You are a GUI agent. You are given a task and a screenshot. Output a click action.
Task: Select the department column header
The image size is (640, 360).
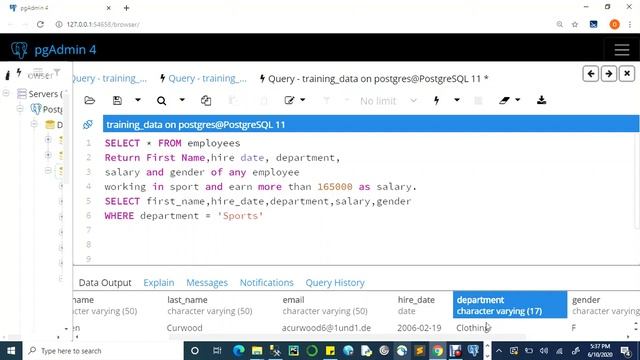point(510,305)
